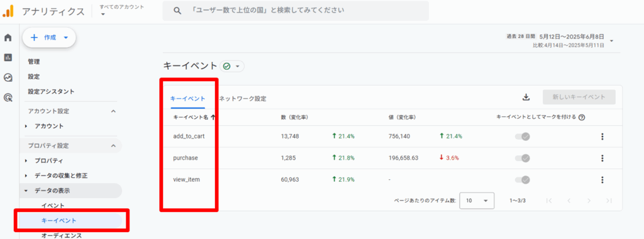Select キーイベント tab
The image size is (644, 239).
(x=187, y=99)
